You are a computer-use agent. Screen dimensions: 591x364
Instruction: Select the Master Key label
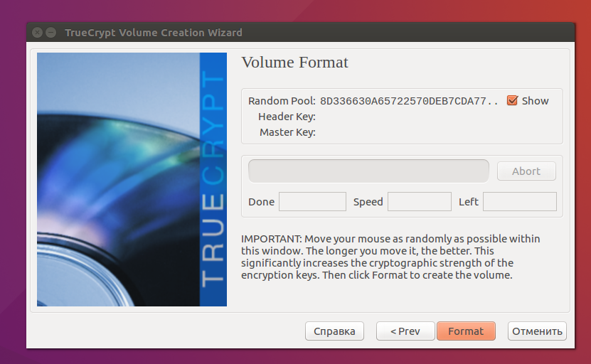[287, 132]
